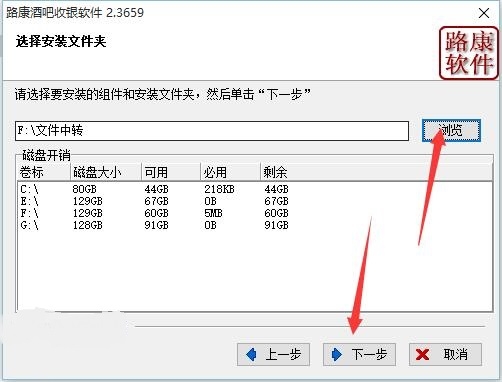The width and height of the screenshot is (502, 382).
Task: Click the 5MB required space cell
Action: (x=213, y=213)
